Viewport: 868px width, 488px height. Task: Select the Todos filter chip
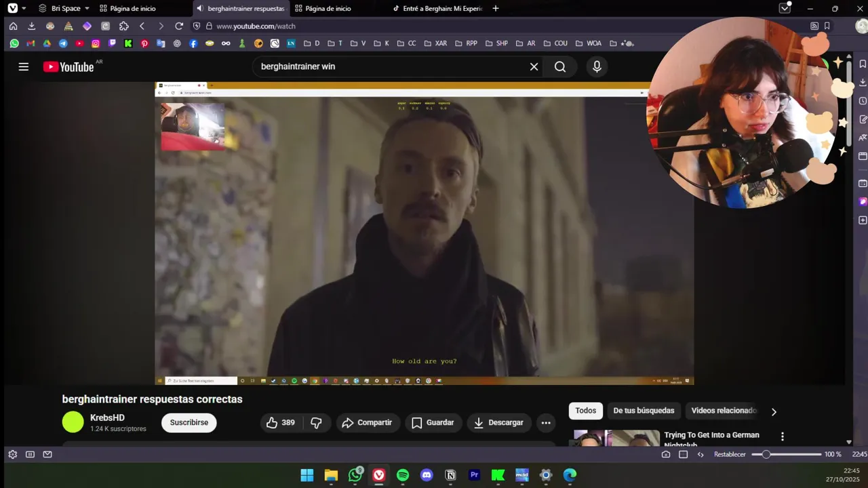tap(586, 411)
